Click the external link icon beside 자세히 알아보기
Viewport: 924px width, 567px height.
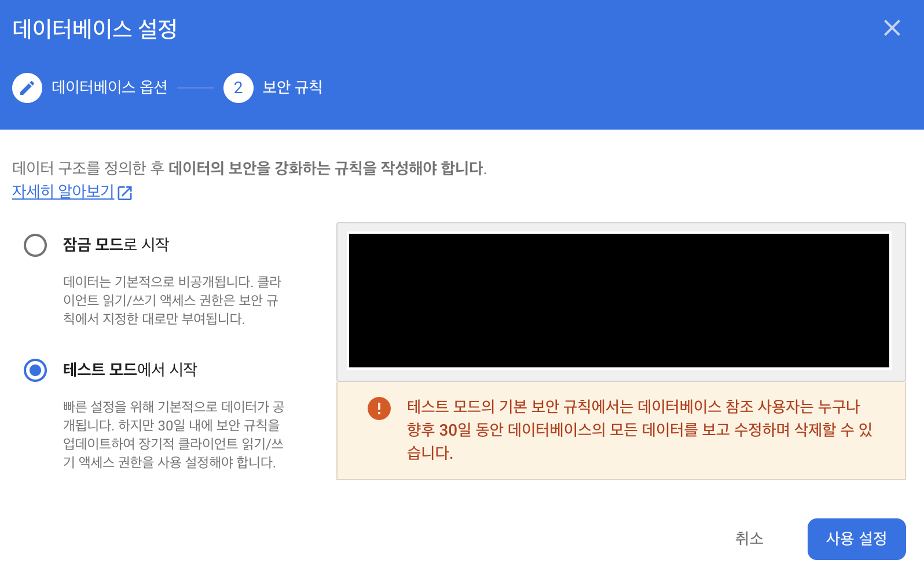pos(125,193)
